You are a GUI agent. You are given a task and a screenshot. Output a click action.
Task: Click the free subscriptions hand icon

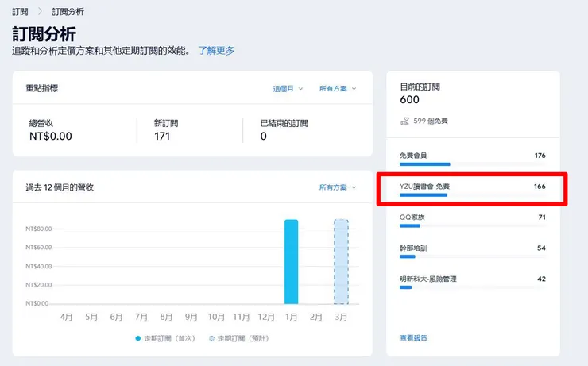[404, 121]
